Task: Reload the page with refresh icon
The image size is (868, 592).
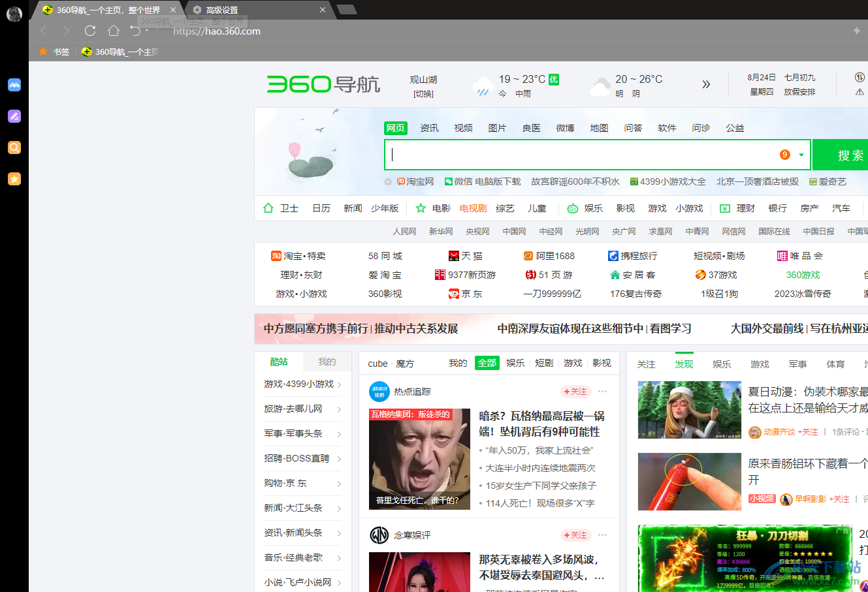Action: coord(90,31)
